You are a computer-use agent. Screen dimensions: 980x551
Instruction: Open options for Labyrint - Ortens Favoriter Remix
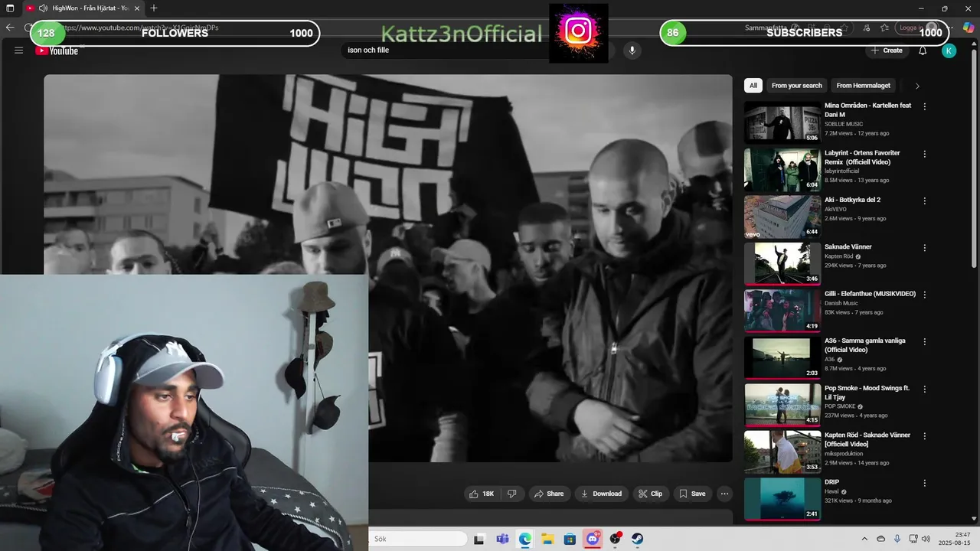[924, 154]
